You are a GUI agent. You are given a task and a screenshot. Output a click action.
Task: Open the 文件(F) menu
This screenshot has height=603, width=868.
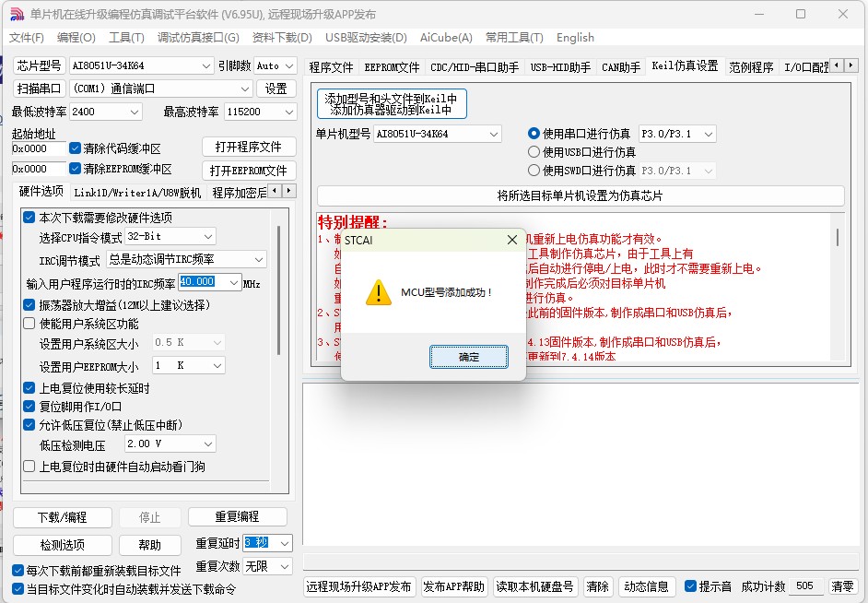tap(27, 38)
